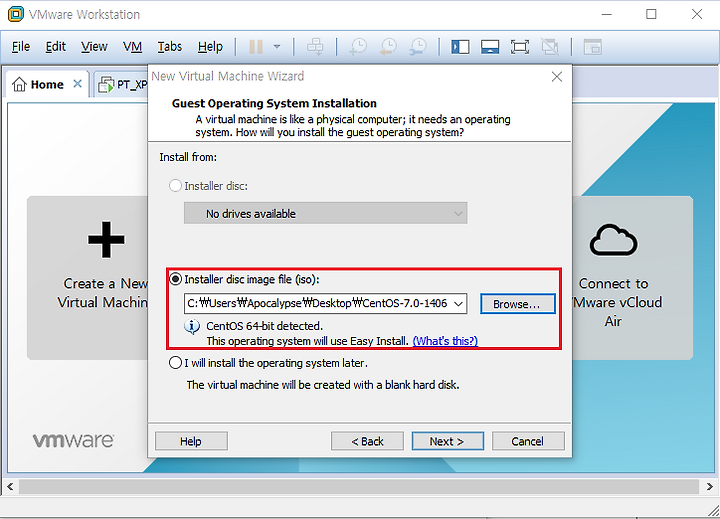This screenshot has height=519, width=720.
Task: Select the Installer disc radio button
Action: pyautogui.click(x=175, y=186)
